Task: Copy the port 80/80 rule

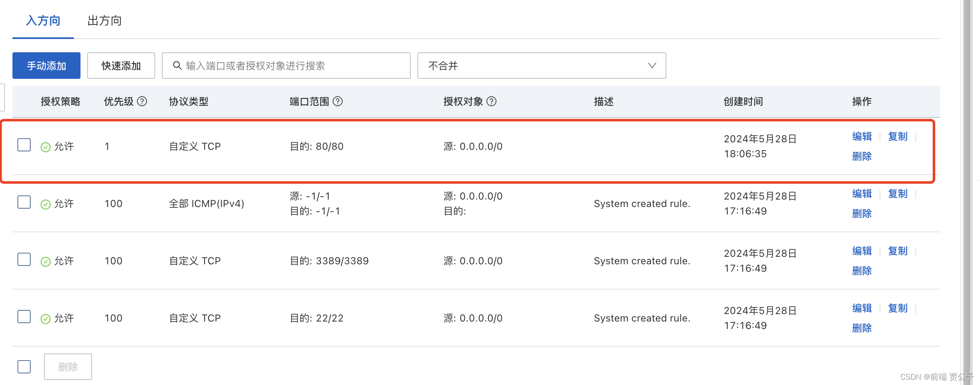Action: (897, 136)
